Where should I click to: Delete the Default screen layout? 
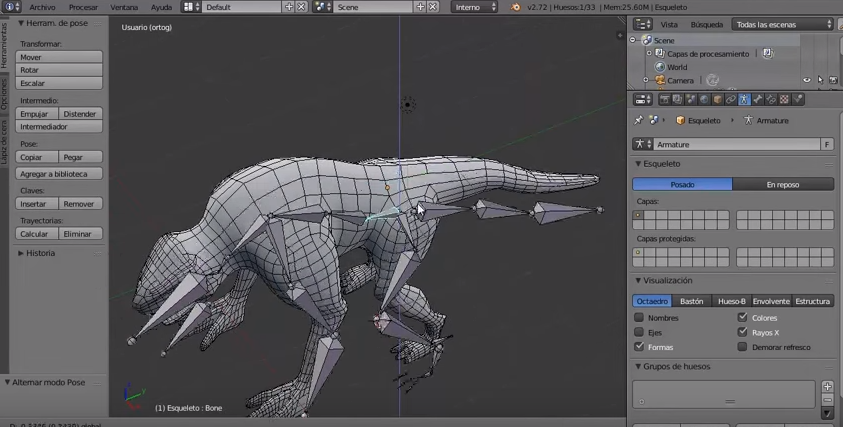pyautogui.click(x=301, y=7)
